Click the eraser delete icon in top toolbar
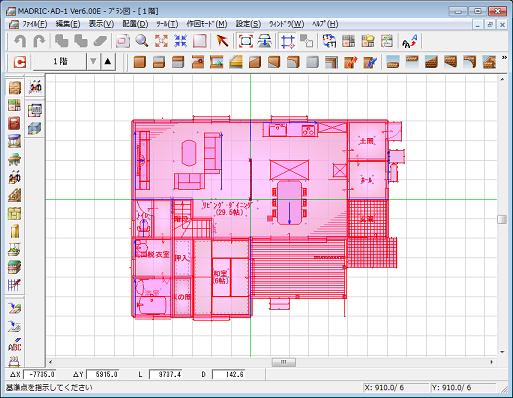513x398 pixels. pyautogui.click(x=100, y=41)
